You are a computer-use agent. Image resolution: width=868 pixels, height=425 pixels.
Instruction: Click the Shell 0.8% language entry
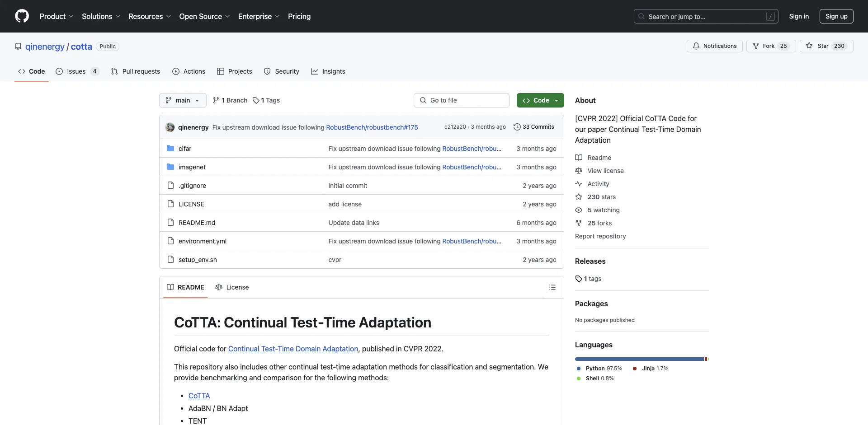click(x=595, y=378)
